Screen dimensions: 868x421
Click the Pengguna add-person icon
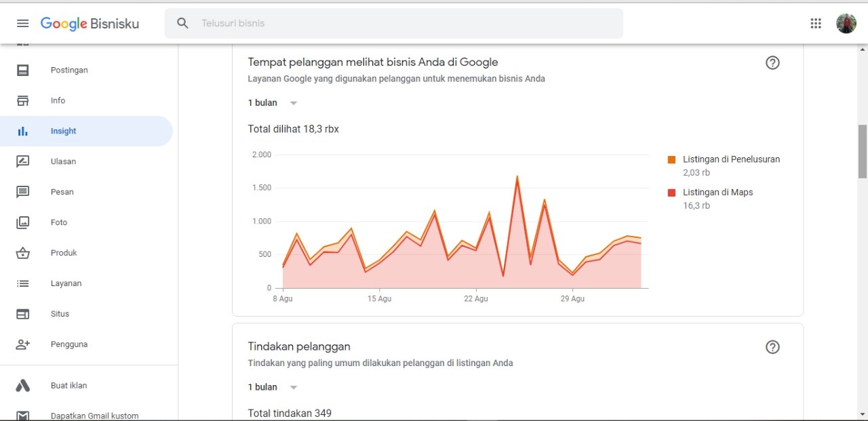[x=23, y=344]
